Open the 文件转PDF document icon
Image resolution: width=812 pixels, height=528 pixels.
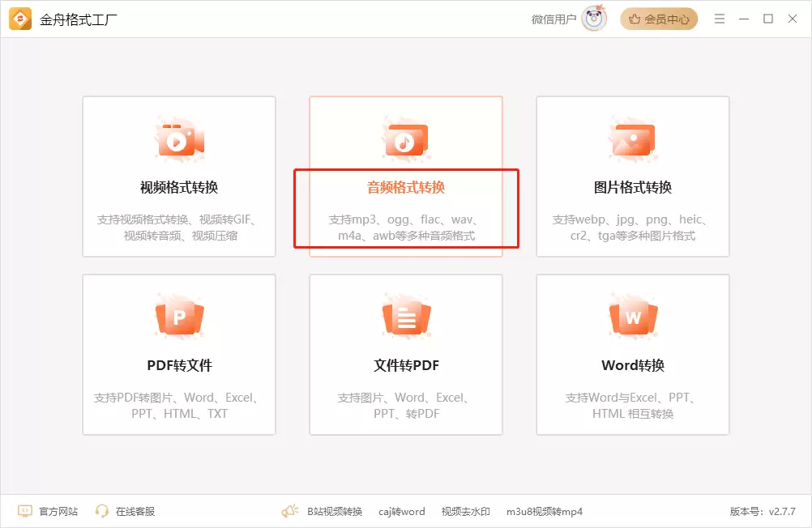[406, 317]
